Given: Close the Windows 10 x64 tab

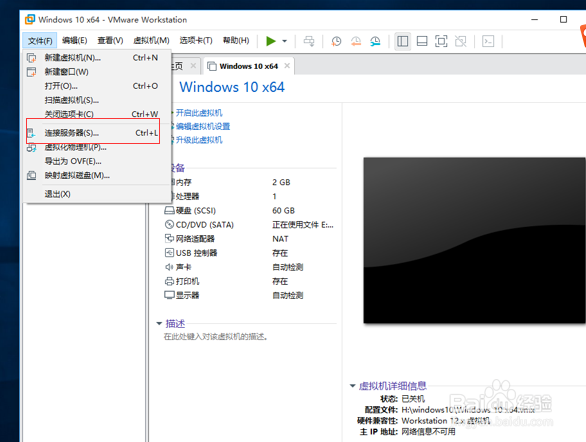Looking at the screenshot, I should click(287, 66).
